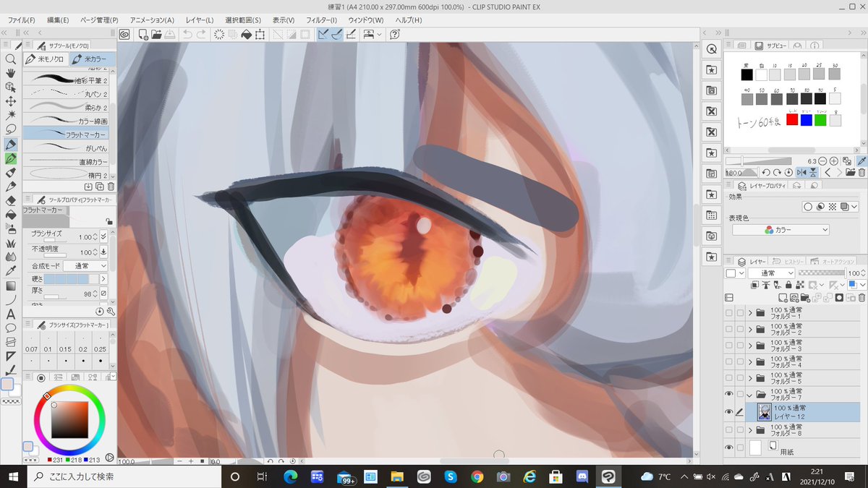
Task: Open the ファイル(F) menu
Action: tap(20, 20)
